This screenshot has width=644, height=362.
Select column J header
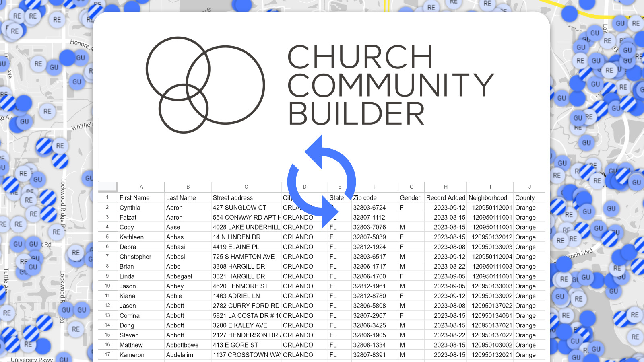tap(530, 187)
